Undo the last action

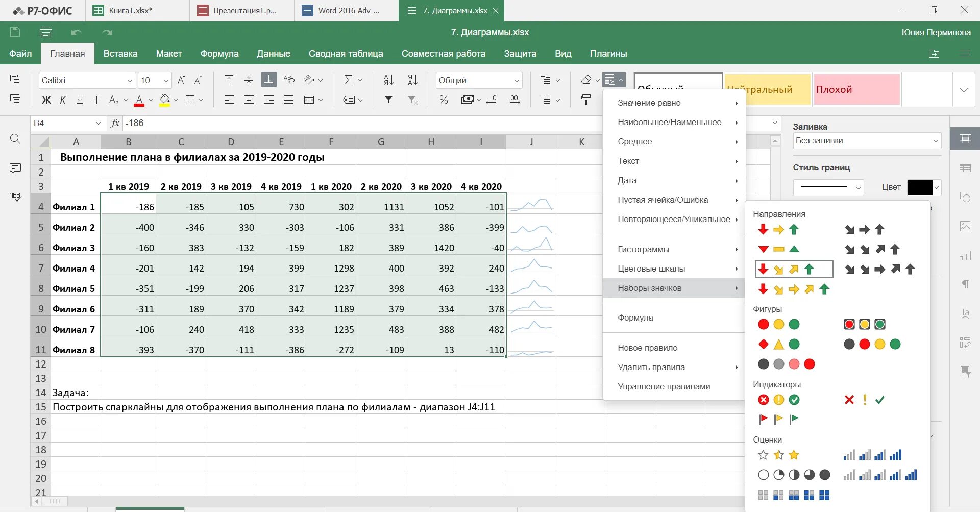pyautogui.click(x=77, y=32)
